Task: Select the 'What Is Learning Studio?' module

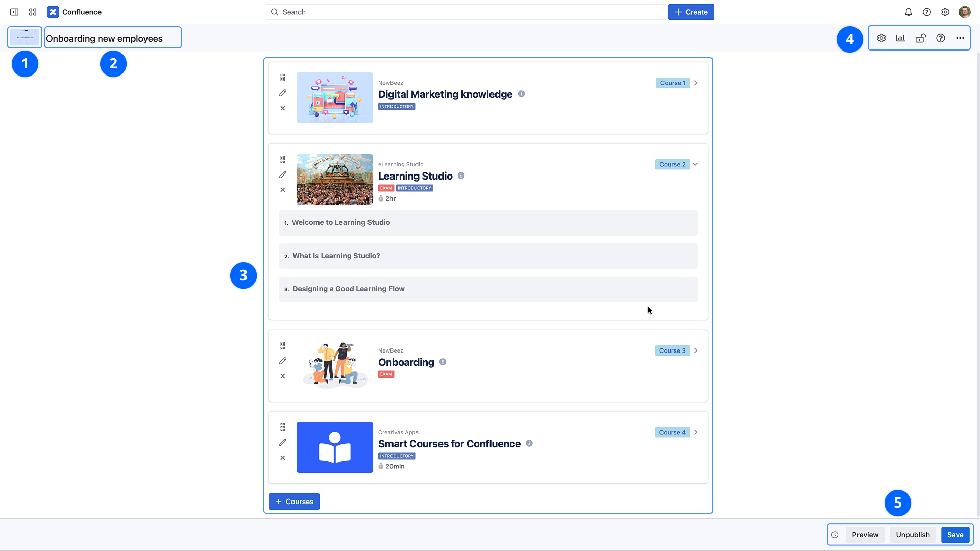Action: click(488, 256)
